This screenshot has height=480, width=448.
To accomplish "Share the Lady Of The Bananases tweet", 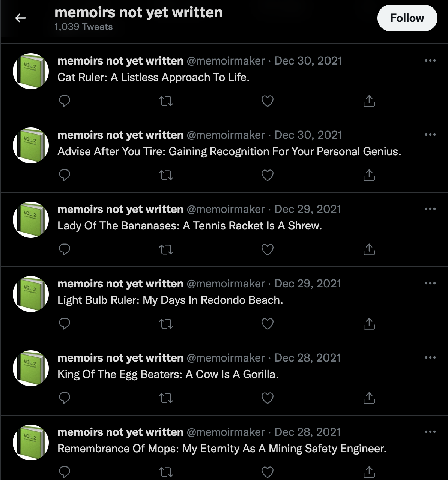I will (x=369, y=249).
